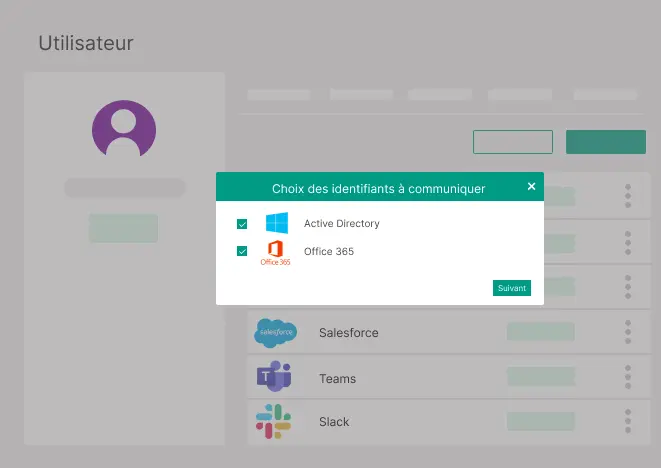Click the dialog title Choix des identifiants
The image size is (661, 468).
(x=379, y=188)
